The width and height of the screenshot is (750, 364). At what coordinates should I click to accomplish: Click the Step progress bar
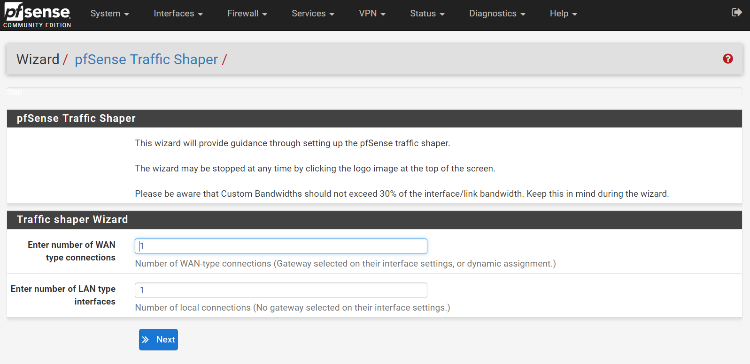374,92
